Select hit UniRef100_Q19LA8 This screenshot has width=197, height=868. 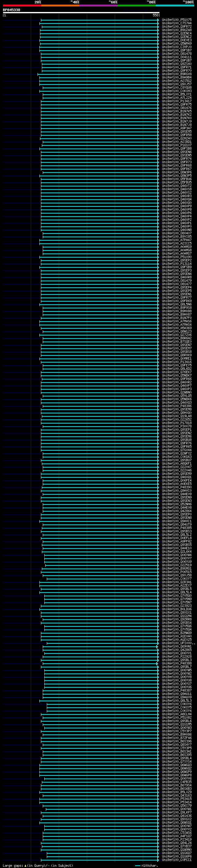pos(177,416)
